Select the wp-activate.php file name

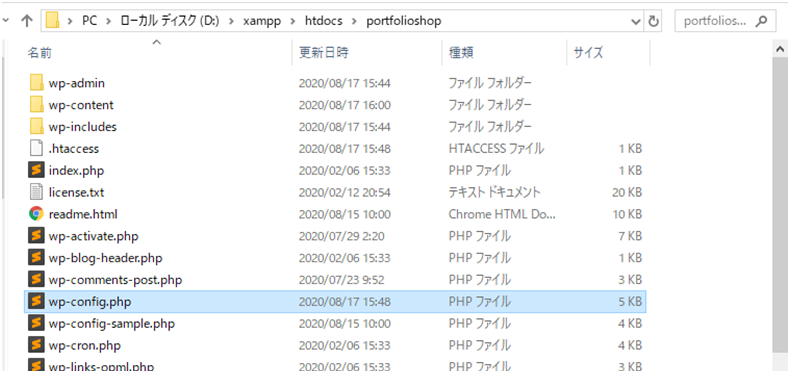point(93,236)
